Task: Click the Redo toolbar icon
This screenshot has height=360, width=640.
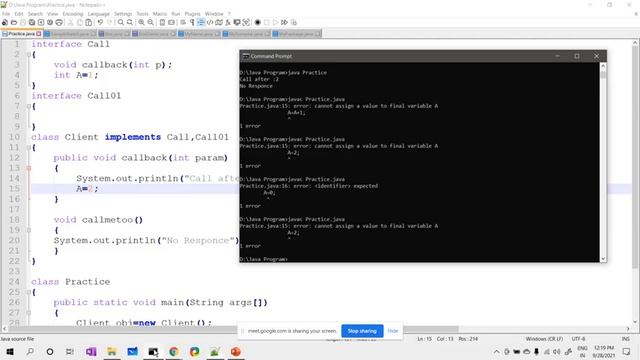Action: click(109, 22)
